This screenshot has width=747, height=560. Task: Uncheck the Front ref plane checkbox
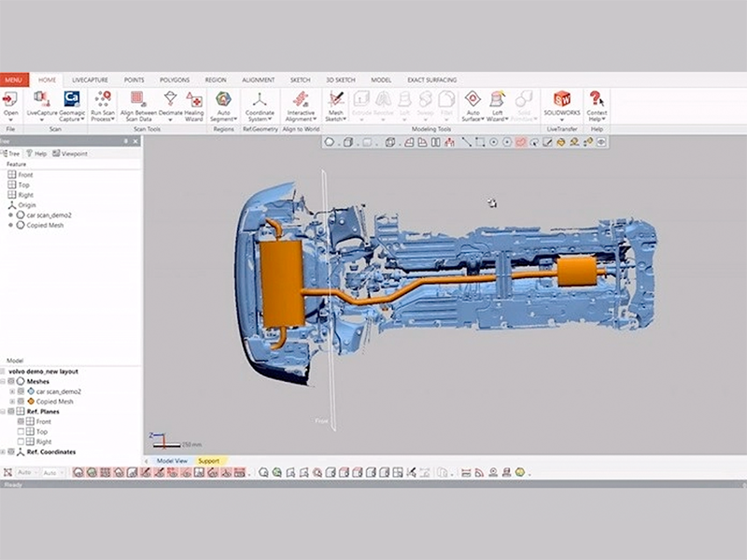[x=21, y=422]
